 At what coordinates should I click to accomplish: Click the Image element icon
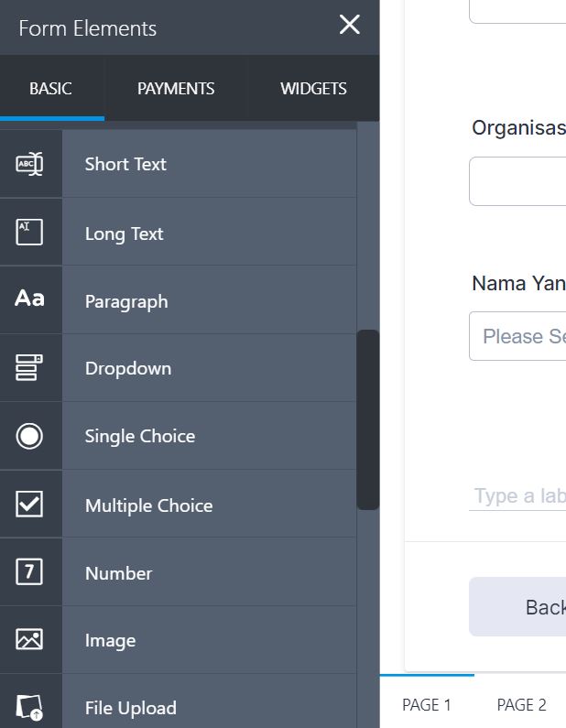(x=29, y=640)
